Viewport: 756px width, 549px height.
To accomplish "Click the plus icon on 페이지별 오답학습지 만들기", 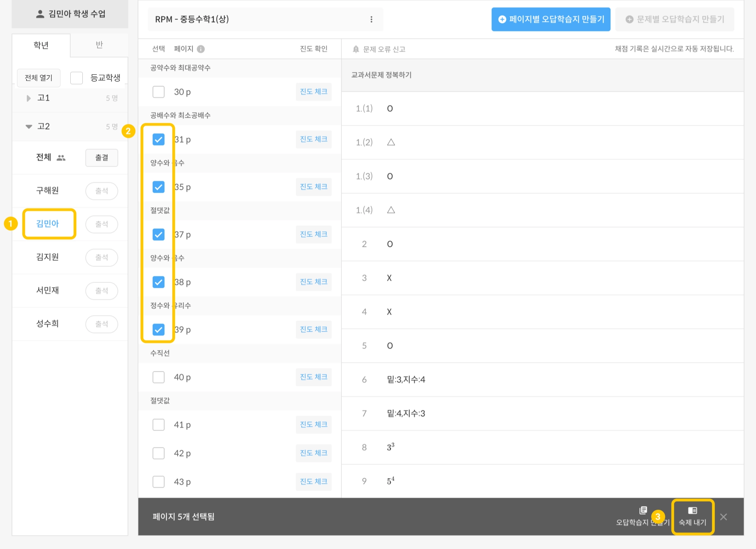I will click(x=502, y=19).
